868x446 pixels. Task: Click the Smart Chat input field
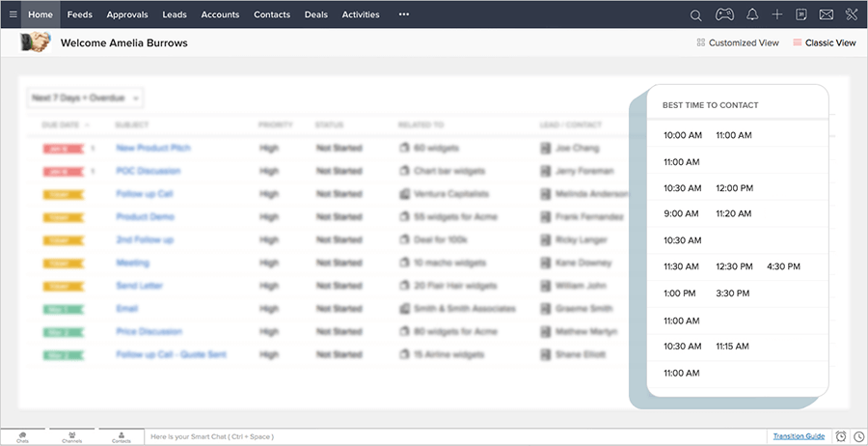tap(454, 436)
